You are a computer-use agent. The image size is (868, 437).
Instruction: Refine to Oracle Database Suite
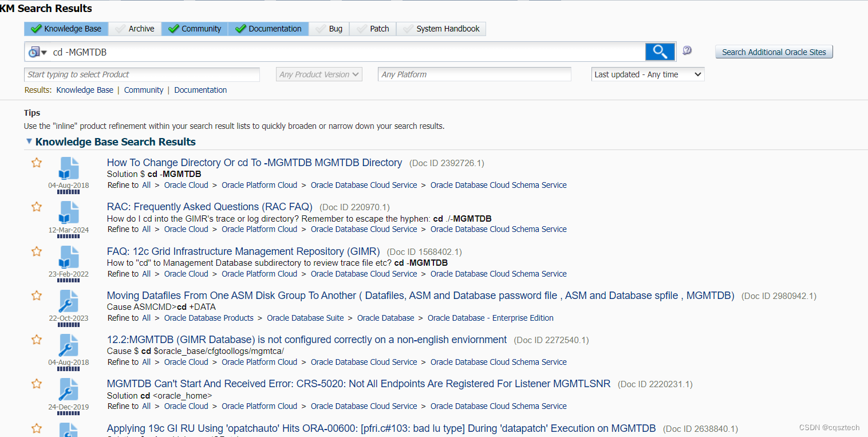pyautogui.click(x=305, y=318)
